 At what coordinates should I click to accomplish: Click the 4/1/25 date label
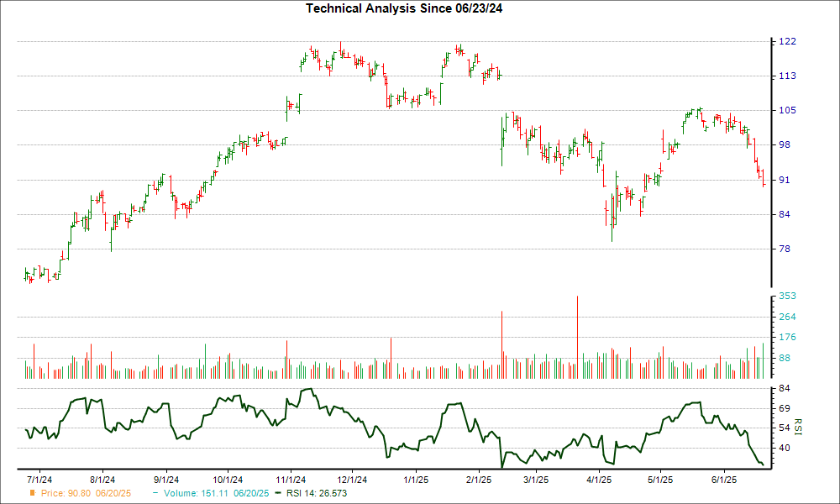[x=599, y=480]
